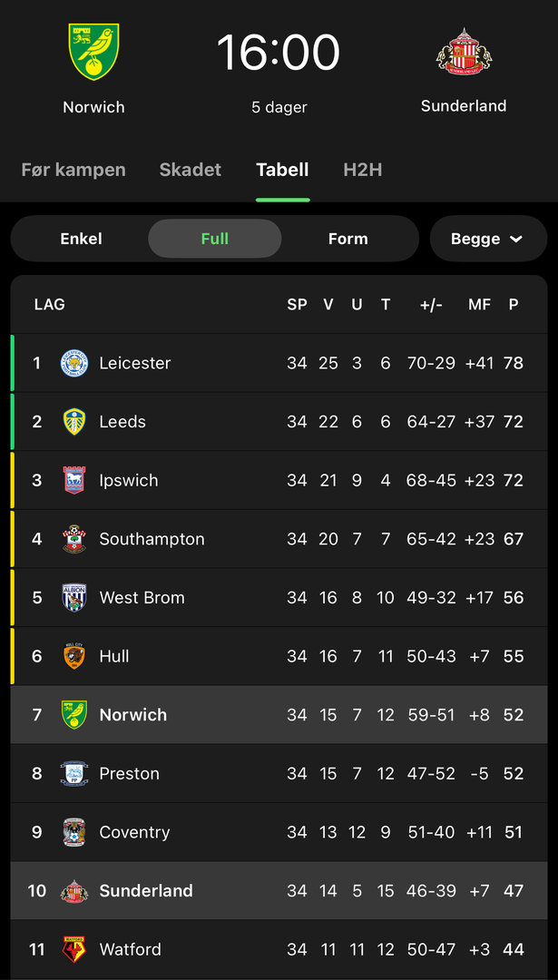Tap the Southampton club badge

tap(74, 539)
